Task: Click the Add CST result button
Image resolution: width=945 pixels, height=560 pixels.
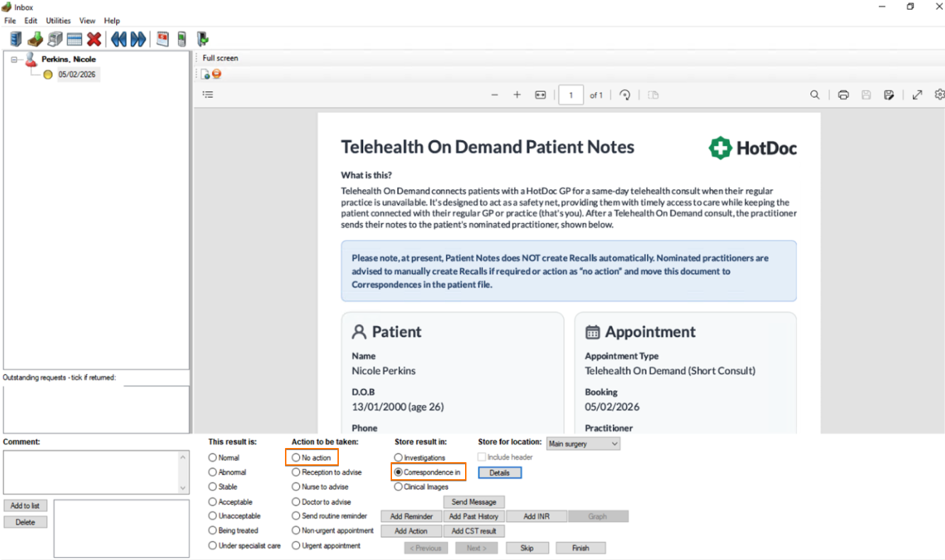Action: [x=474, y=531]
